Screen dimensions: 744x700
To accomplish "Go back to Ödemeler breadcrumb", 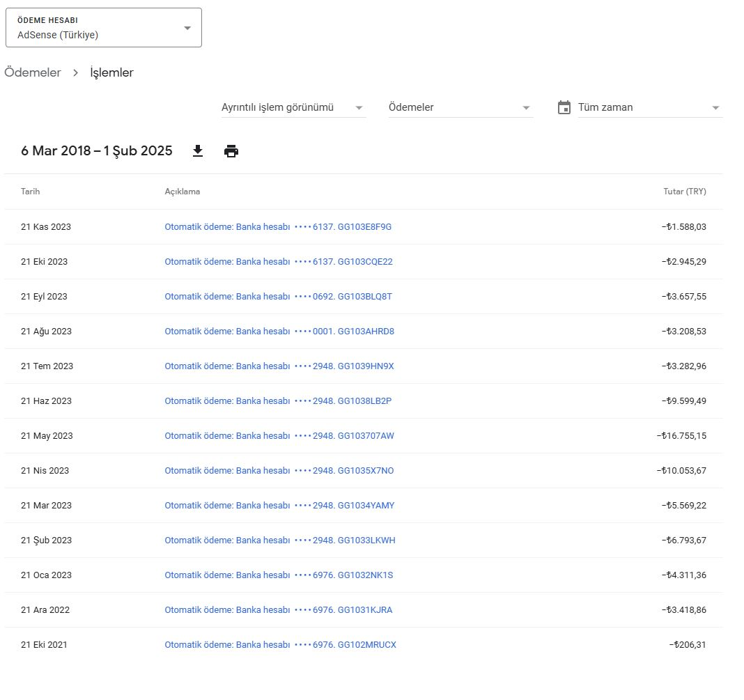I will pos(33,72).
